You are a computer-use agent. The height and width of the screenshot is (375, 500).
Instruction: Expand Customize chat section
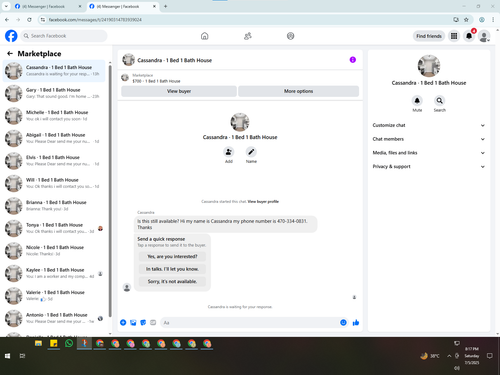click(429, 125)
